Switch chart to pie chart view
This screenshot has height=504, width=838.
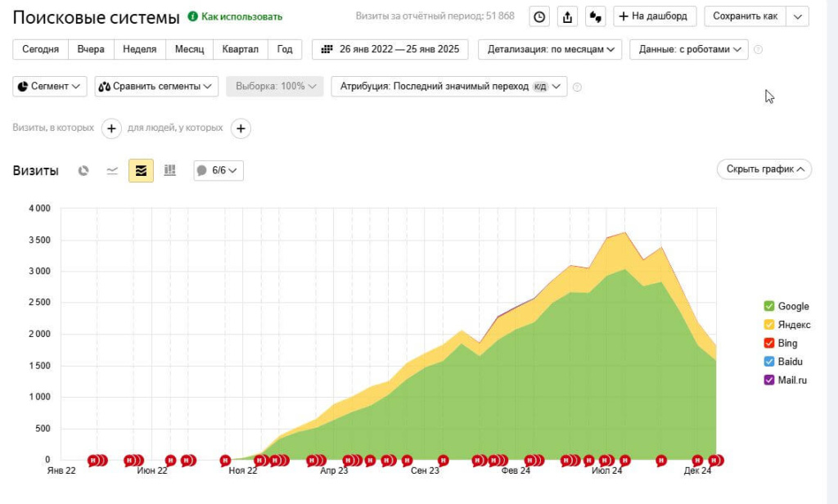(83, 170)
